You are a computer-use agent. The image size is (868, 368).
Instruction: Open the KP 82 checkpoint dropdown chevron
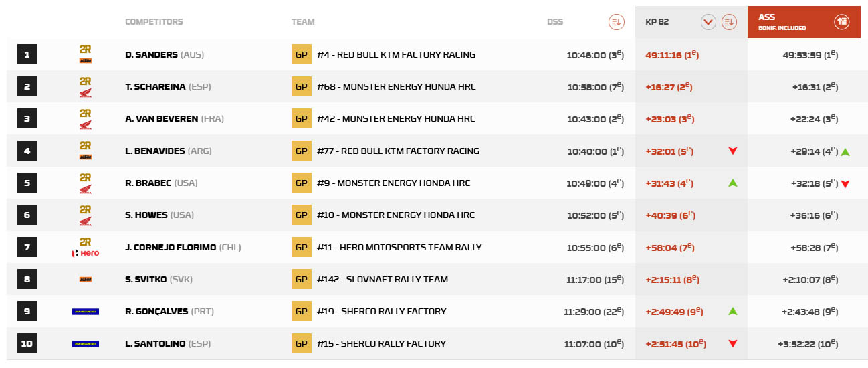coord(708,22)
